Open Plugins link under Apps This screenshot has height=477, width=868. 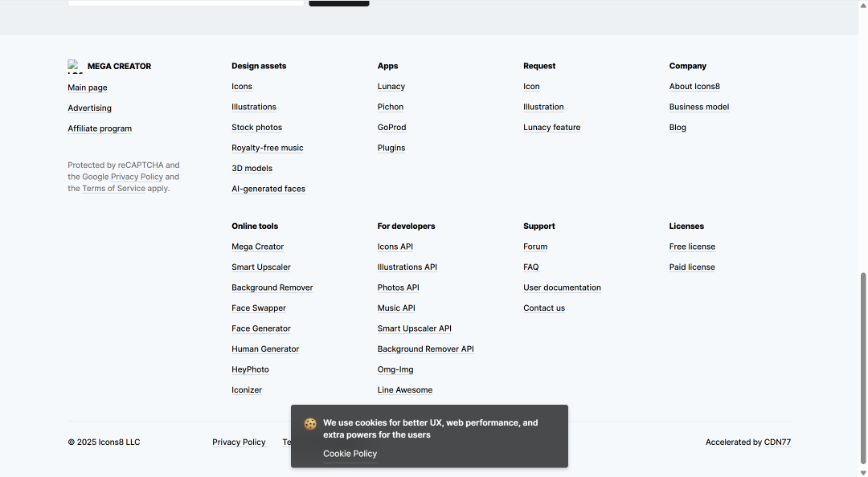[x=391, y=148]
